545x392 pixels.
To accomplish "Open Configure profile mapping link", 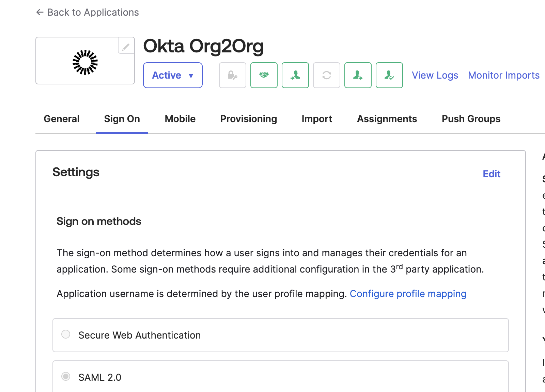I will 408,294.
